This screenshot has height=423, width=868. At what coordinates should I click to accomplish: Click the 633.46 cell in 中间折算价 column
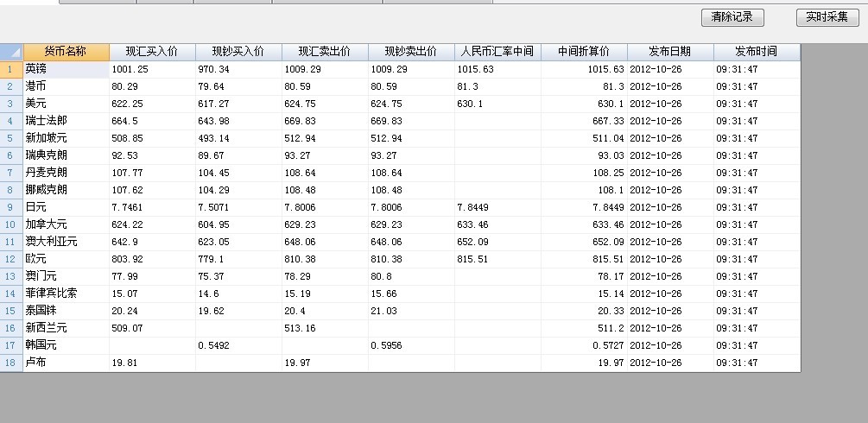tap(584, 224)
